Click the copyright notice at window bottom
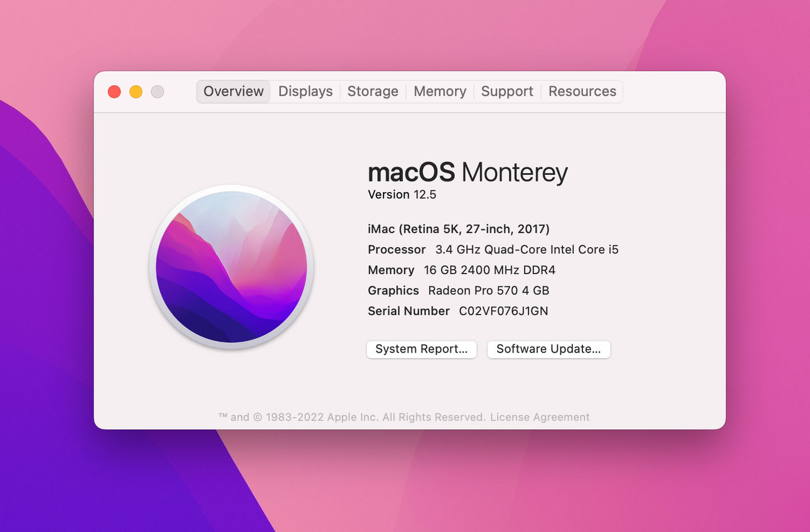This screenshot has height=532, width=810. (x=404, y=417)
